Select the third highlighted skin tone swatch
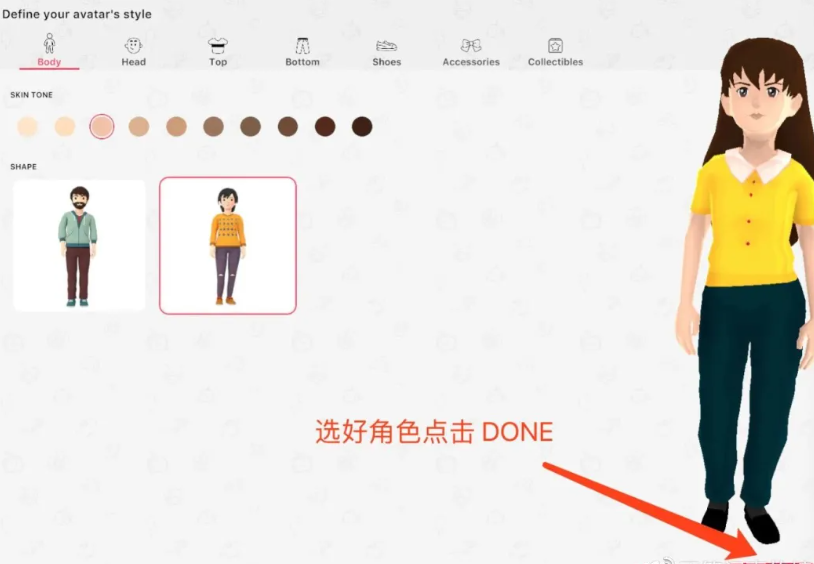This screenshot has width=814, height=564. (102, 126)
